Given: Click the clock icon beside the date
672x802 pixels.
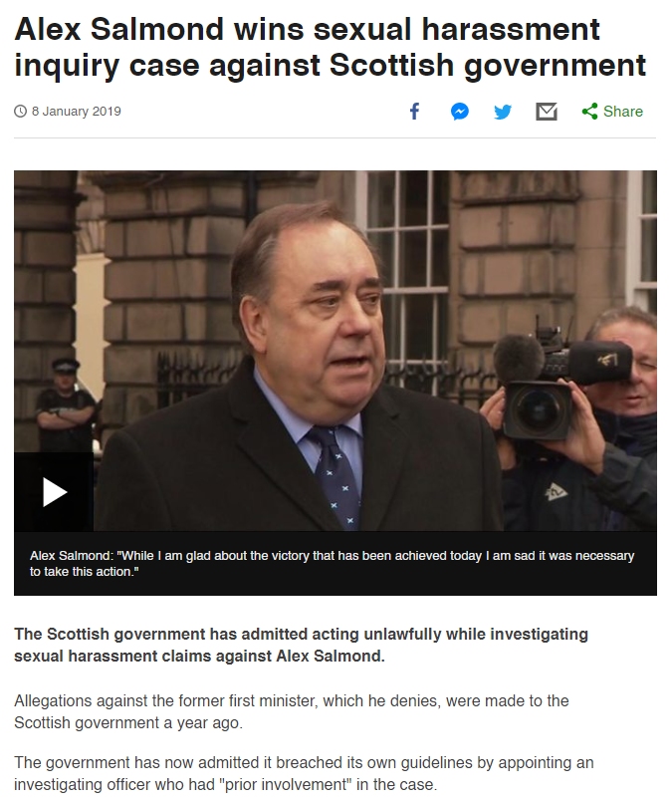Looking at the screenshot, I should coord(20,111).
